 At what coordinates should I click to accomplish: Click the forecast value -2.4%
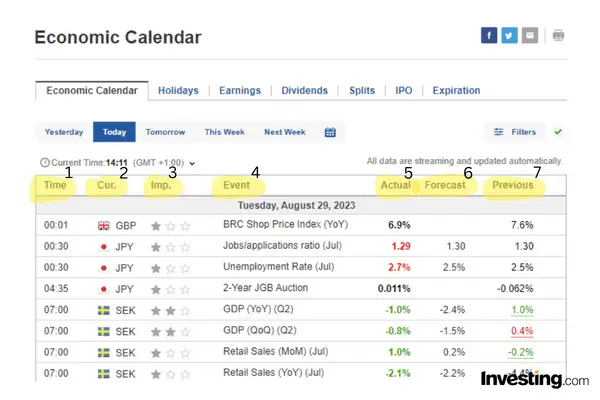click(452, 310)
